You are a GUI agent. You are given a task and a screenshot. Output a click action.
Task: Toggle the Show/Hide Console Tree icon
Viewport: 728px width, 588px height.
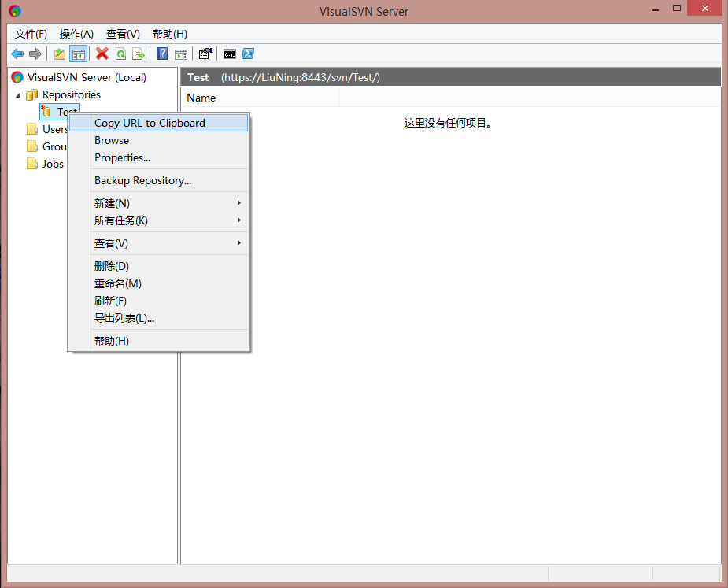pyautogui.click(x=79, y=54)
